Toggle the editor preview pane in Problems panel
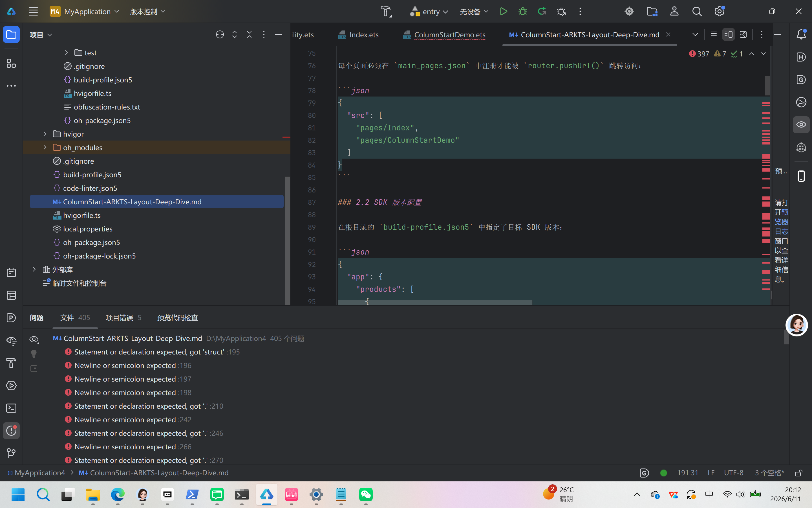The width and height of the screenshot is (812, 508). coord(34,369)
